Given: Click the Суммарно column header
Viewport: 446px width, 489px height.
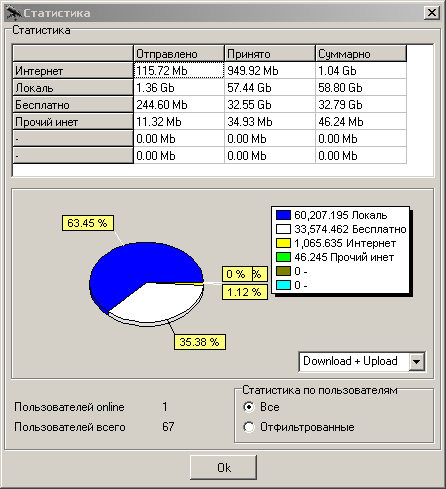Looking at the screenshot, I should pyautogui.click(x=361, y=53).
